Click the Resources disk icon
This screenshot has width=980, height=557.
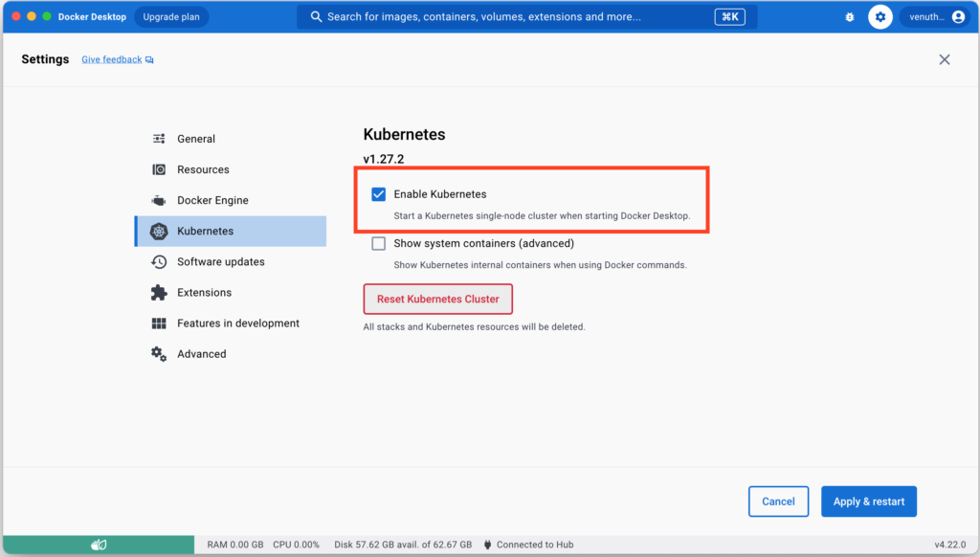[159, 170]
